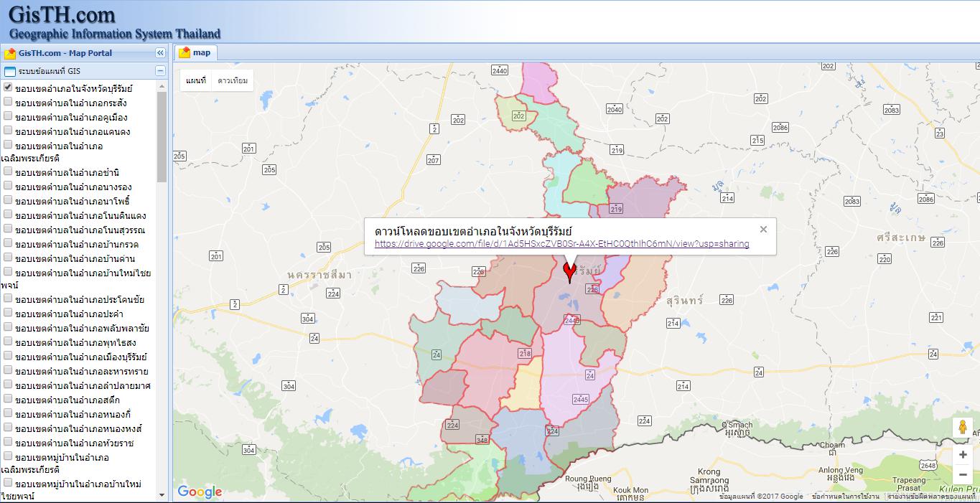
Task: Show ขอบเขตตำบลในอำเภอเมืองบุรีรัมย์ layer
Action: click(8, 356)
